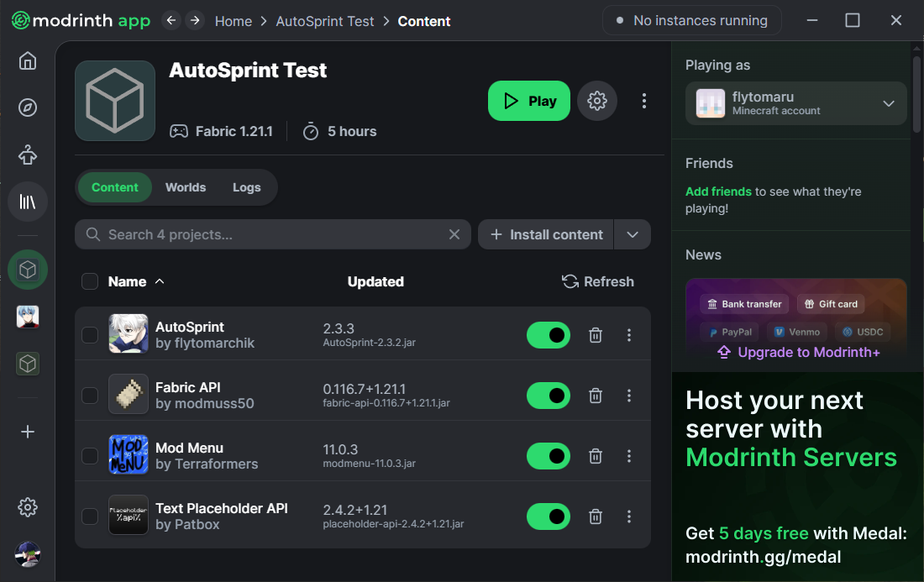Viewport: 924px width, 582px height.
Task: Click the Fabric API project name
Action: 188,387
